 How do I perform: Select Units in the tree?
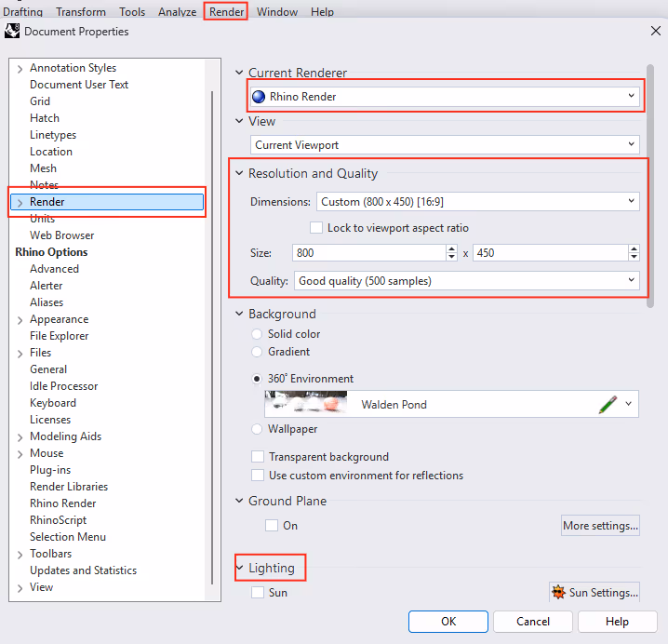[x=42, y=218]
